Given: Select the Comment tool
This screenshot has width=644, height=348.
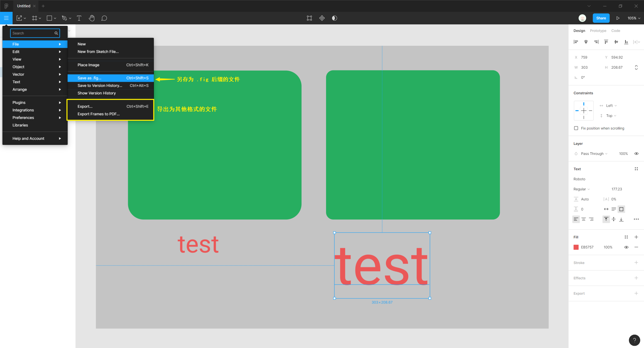Looking at the screenshot, I should click(x=104, y=18).
